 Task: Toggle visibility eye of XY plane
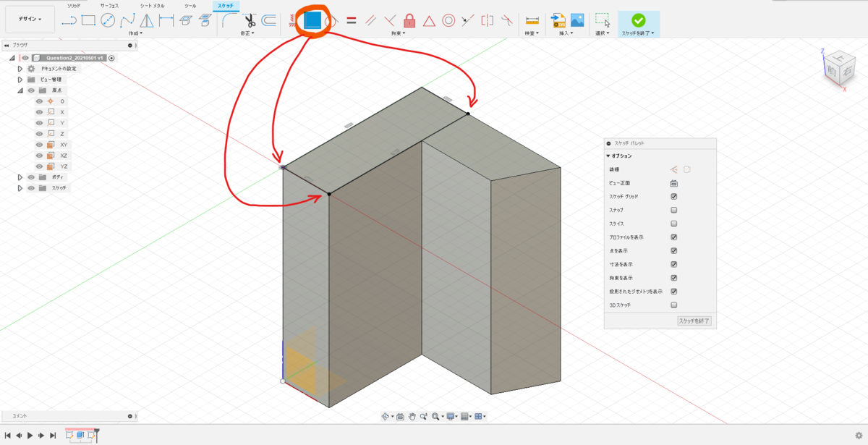point(40,145)
